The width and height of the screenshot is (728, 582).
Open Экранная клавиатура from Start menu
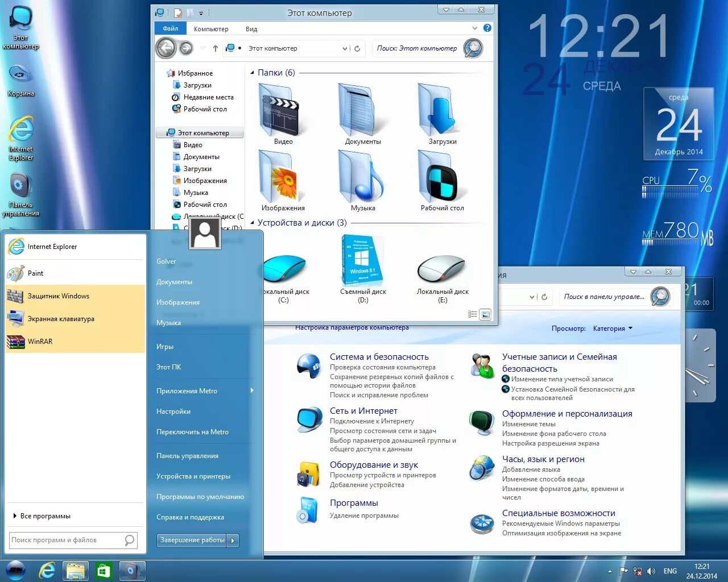tap(76, 319)
